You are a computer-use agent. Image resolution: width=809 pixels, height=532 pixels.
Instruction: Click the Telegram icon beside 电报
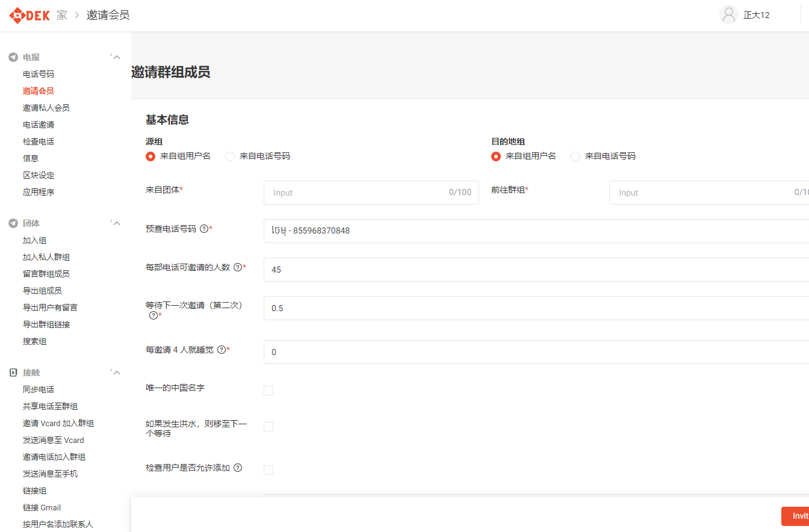coord(13,57)
